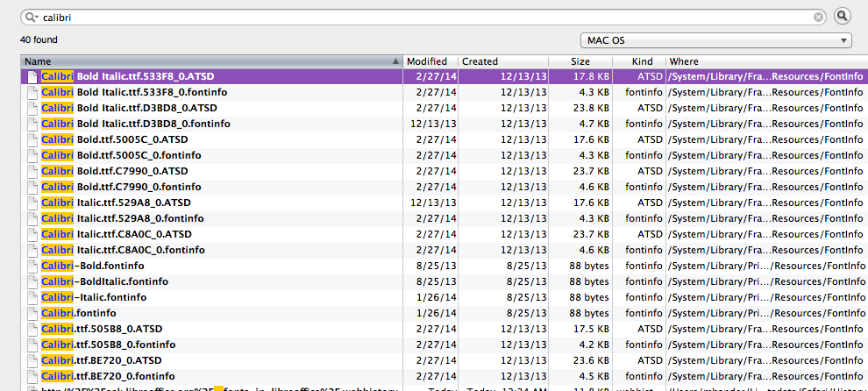This screenshot has height=391, width=868.
Task: Select Calibri Bold.ttf.5005C_0.fontinfo row
Action: [444, 155]
